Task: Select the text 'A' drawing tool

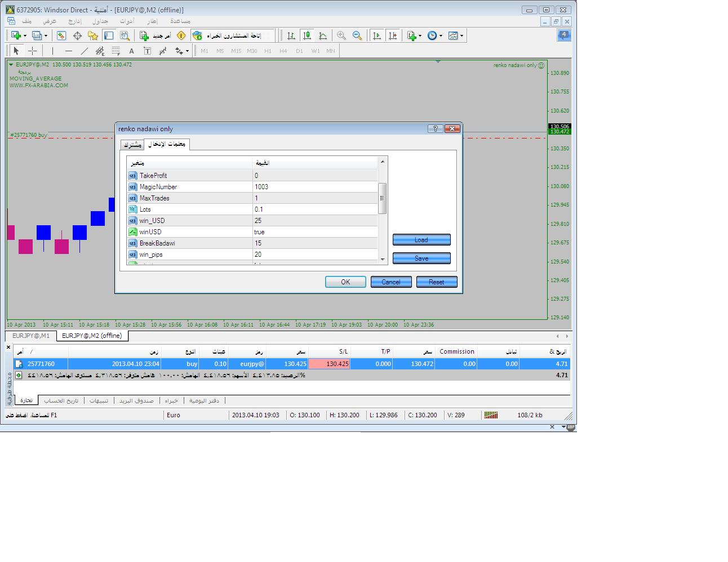Action: click(x=131, y=51)
